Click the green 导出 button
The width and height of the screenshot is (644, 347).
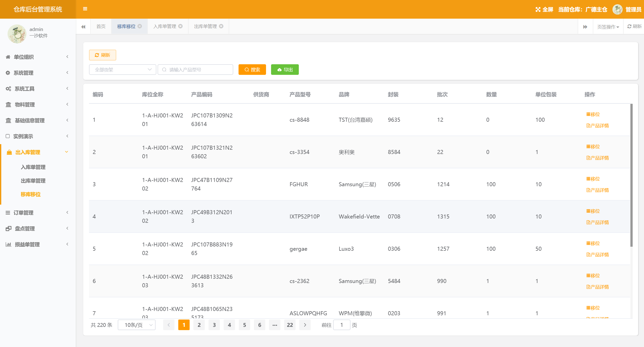point(285,70)
